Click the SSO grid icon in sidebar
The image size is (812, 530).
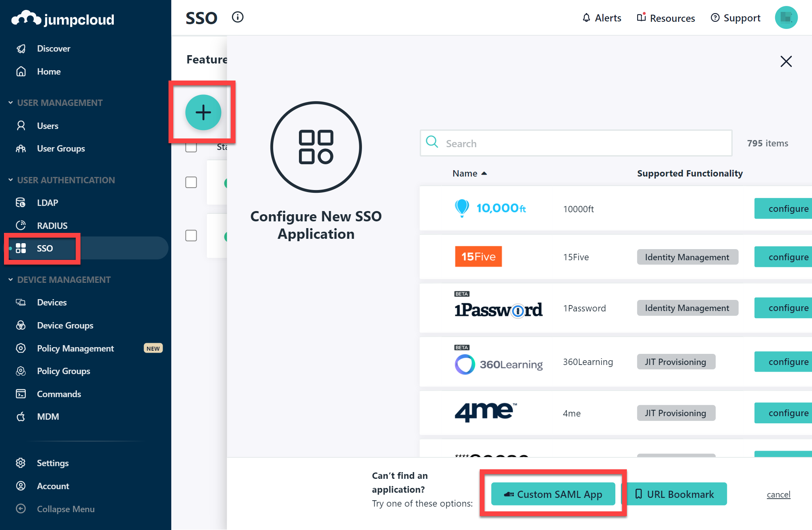21,248
